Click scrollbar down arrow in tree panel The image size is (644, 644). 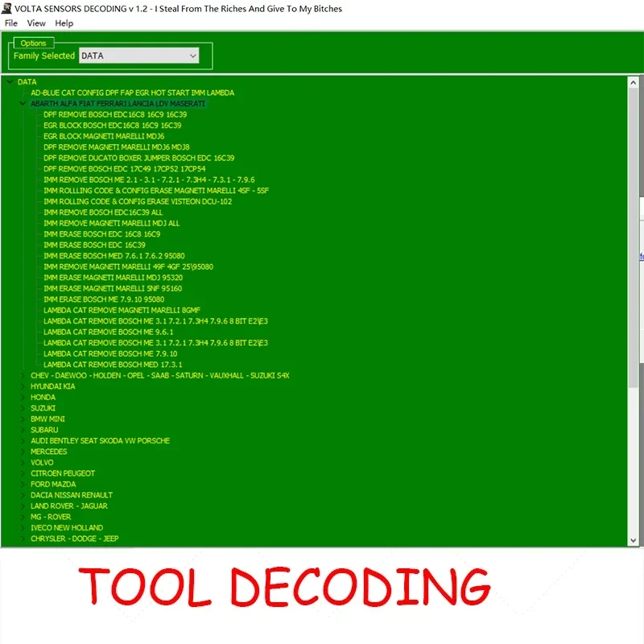633,540
